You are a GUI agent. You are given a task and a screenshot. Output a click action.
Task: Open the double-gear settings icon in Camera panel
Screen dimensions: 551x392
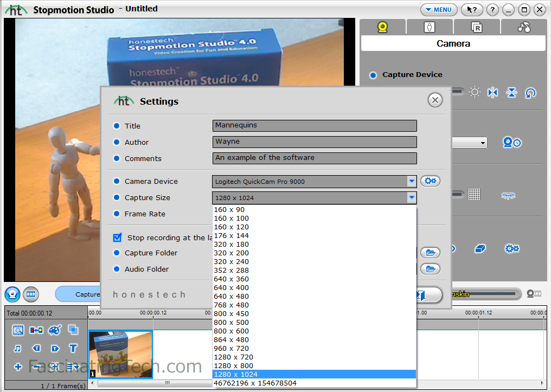pyautogui.click(x=512, y=249)
